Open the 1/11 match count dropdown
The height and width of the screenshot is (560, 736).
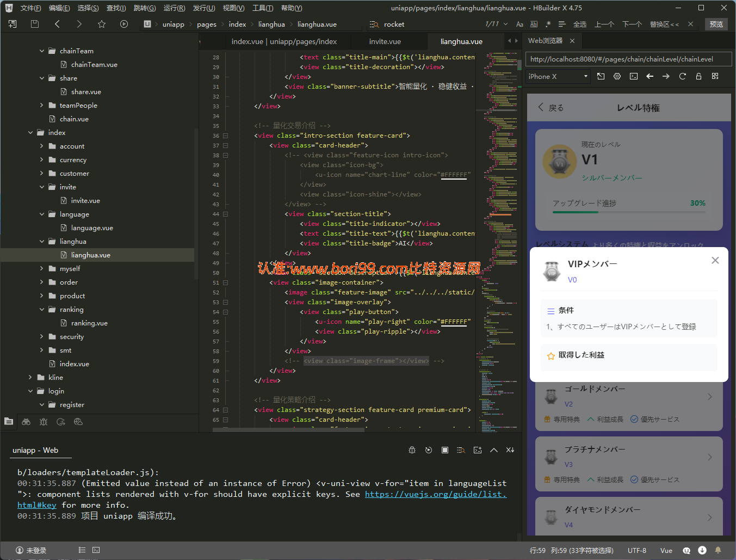click(x=505, y=24)
